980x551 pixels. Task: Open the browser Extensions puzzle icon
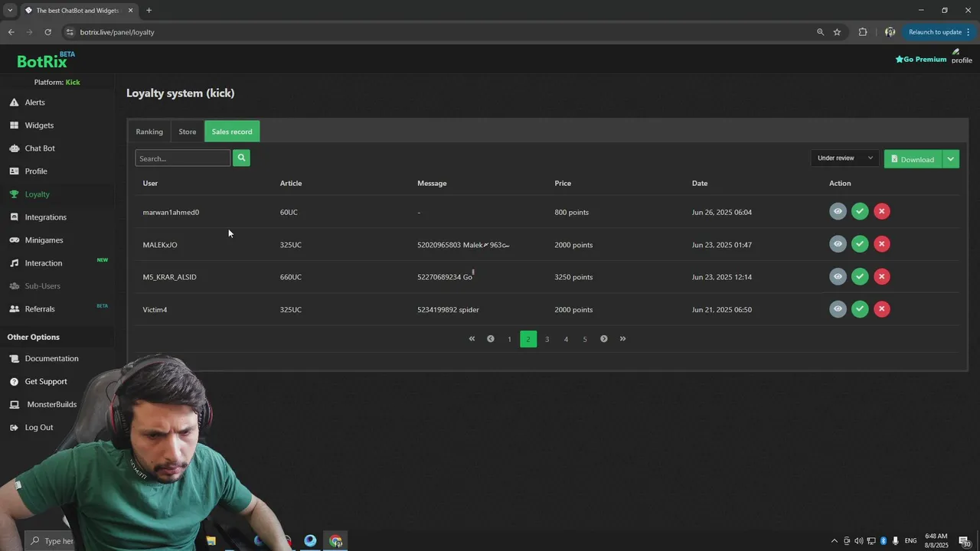[863, 32]
